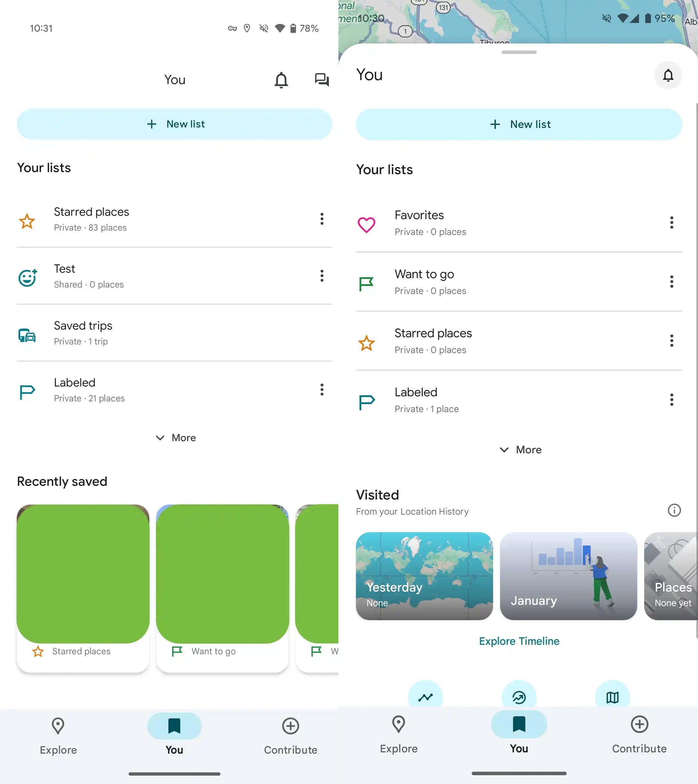Open three-dot menu for Labeled right list

click(x=672, y=399)
